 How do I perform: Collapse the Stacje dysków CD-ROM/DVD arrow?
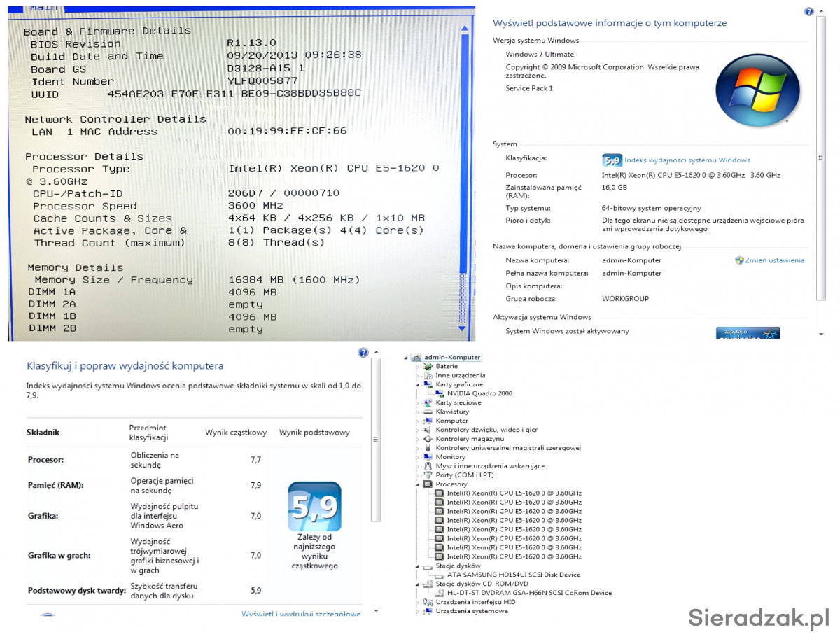click(418, 584)
